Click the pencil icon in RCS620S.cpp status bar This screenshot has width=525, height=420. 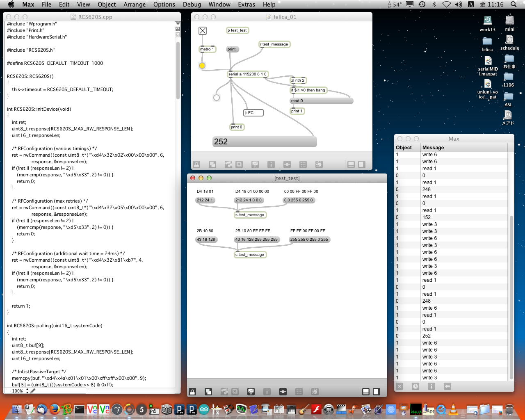coord(33,391)
